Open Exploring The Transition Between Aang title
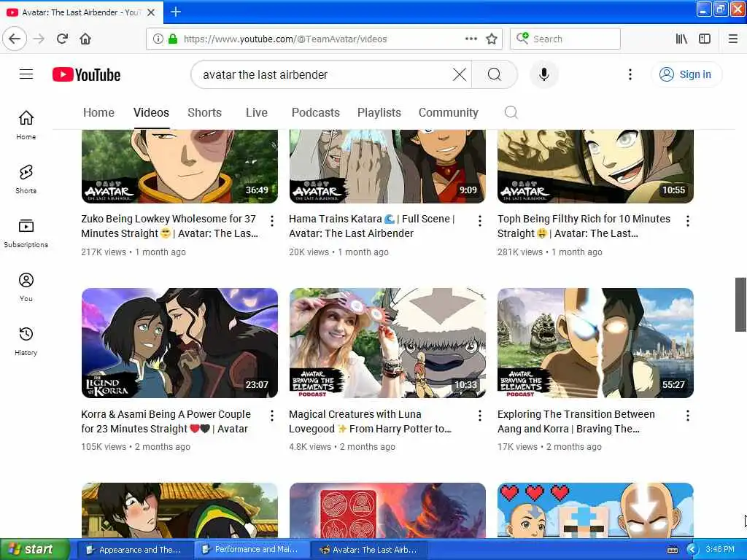747x560 pixels. [576, 421]
